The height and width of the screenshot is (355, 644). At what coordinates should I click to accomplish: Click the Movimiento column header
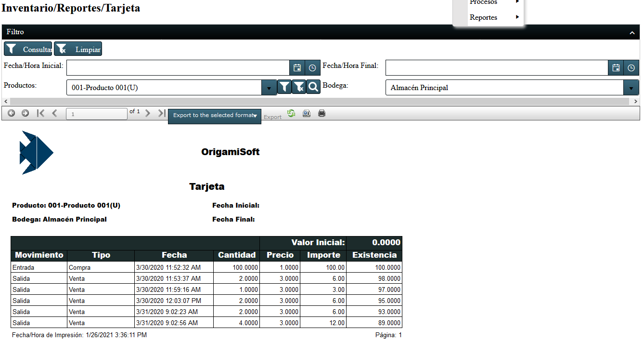pos(39,255)
